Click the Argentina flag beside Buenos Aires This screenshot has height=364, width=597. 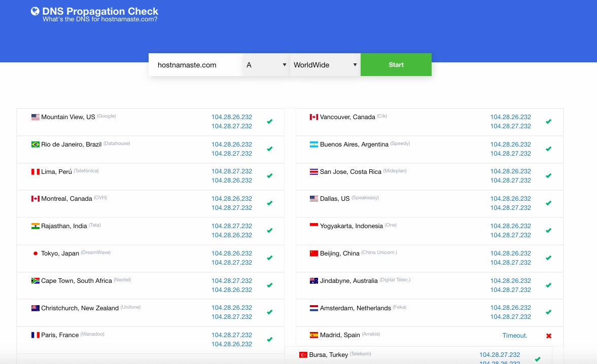pos(314,144)
